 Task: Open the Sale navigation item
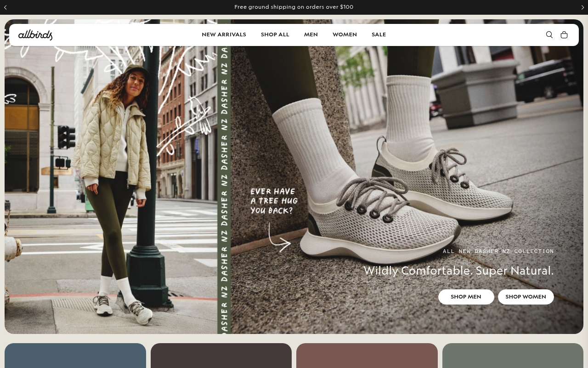379,35
